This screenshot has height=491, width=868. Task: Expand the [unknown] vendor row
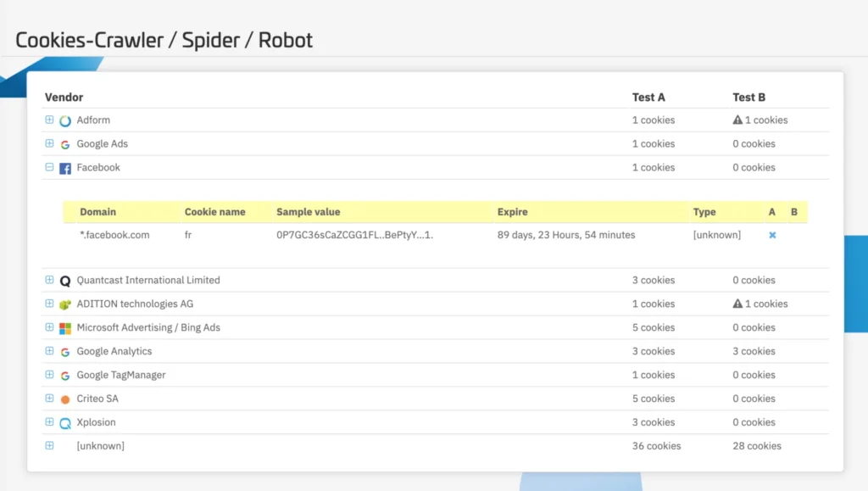tap(49, 445)
